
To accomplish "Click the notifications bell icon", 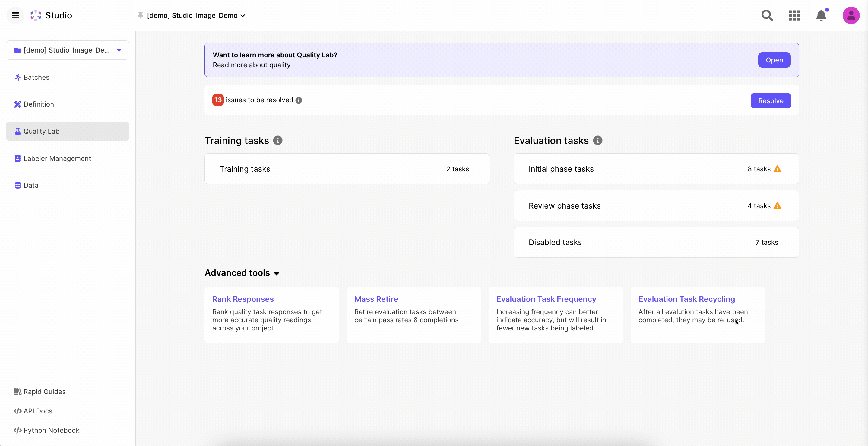I will tap(821, 15).
